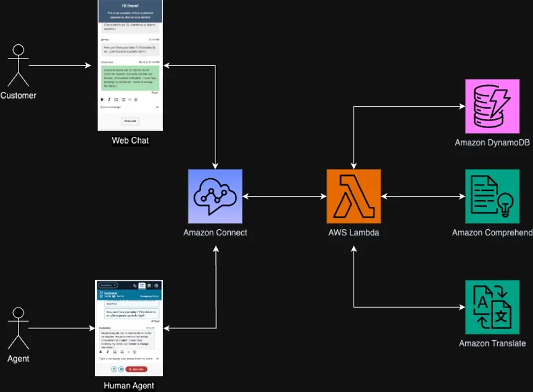Toggle bold in the Web Chat toolbar
This screenshot has width=533, height=392.
(x=102, y=99)
